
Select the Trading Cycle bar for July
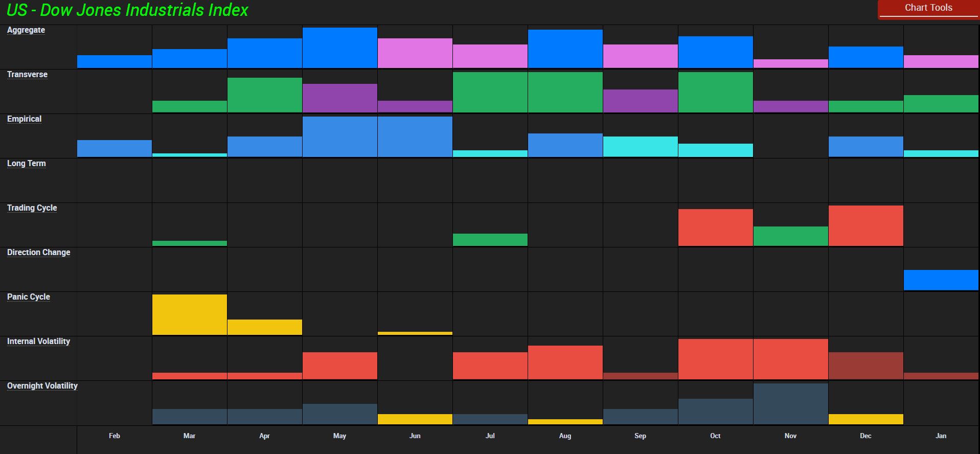click(x=490, y=240)
